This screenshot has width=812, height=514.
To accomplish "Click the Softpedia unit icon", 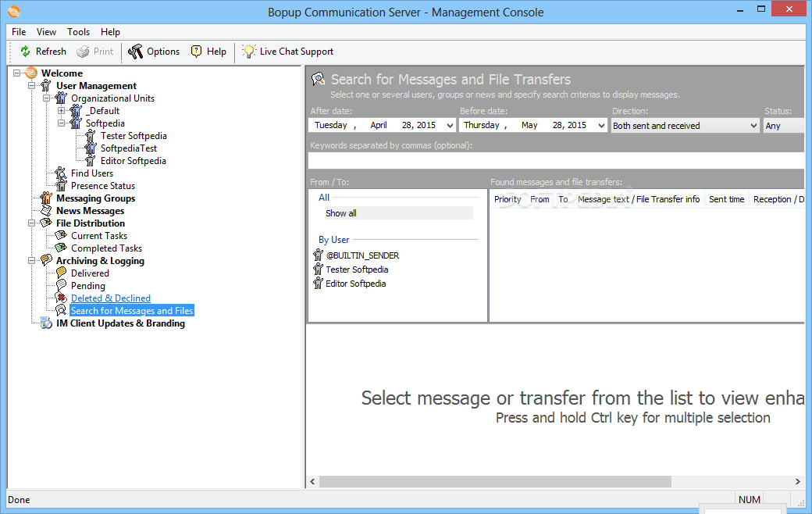I will [76, 123].
